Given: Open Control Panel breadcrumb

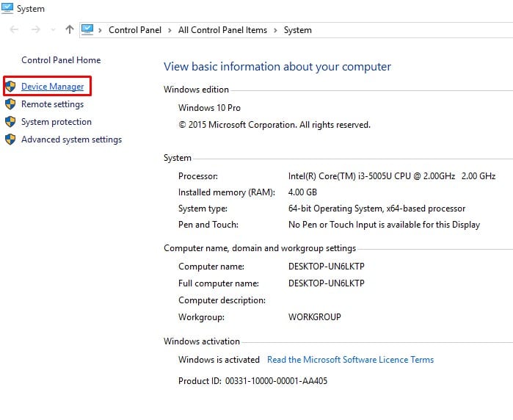Looking at the screenshot, I should click(135, 30).
